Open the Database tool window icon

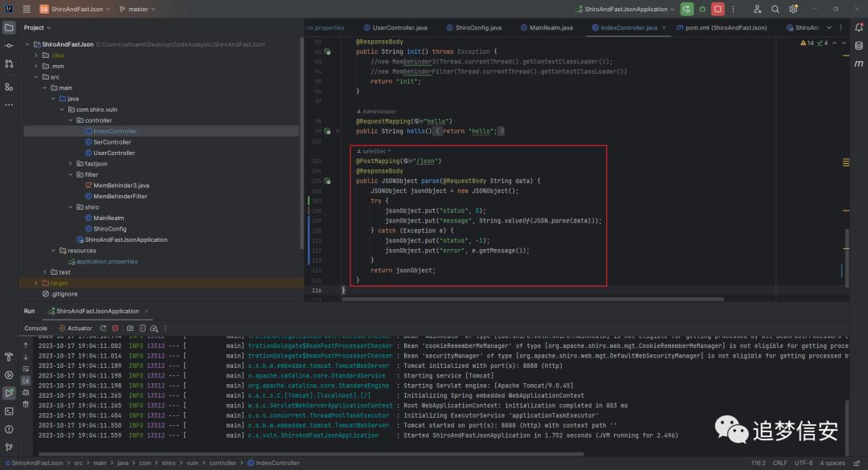click(858, 46)
